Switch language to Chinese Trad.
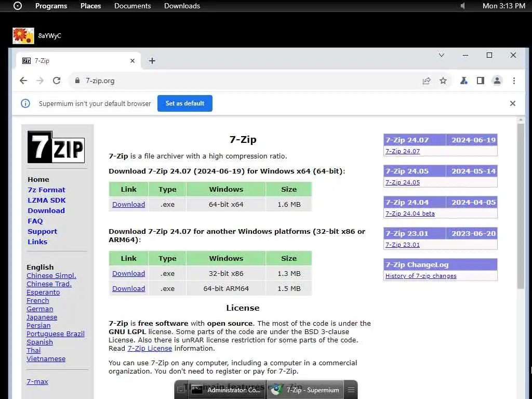Screen dimensions: 532x399 click(49, 284)
